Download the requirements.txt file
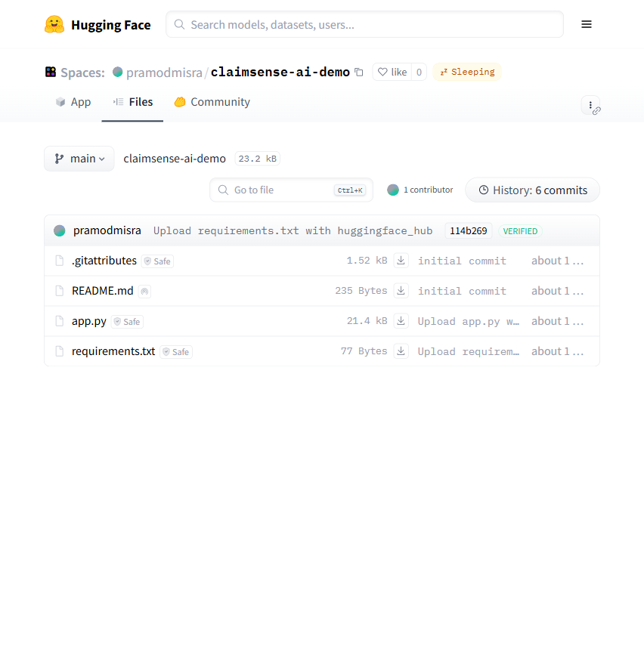 pyautogui.click(x=401, y=351)
